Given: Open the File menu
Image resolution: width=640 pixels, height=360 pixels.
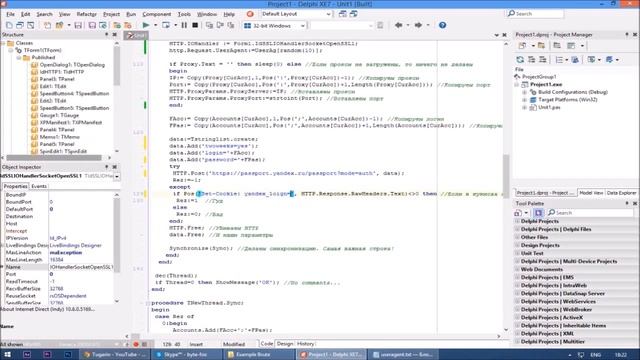Looking at the screenshot, I should [x=11, y=14].
